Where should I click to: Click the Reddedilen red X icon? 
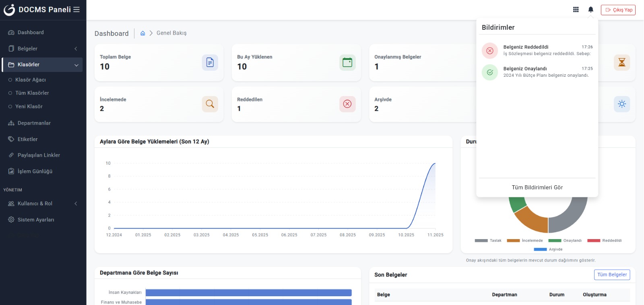(347, 104)
